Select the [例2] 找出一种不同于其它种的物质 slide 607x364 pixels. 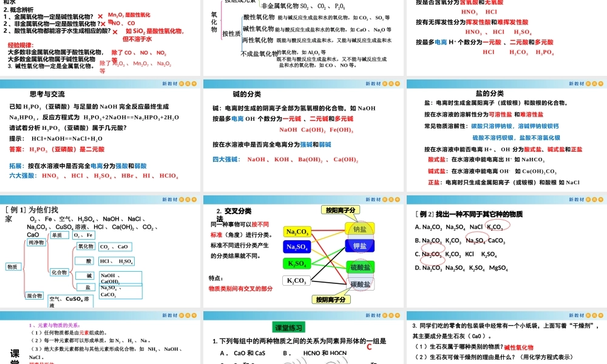point(507,251)
